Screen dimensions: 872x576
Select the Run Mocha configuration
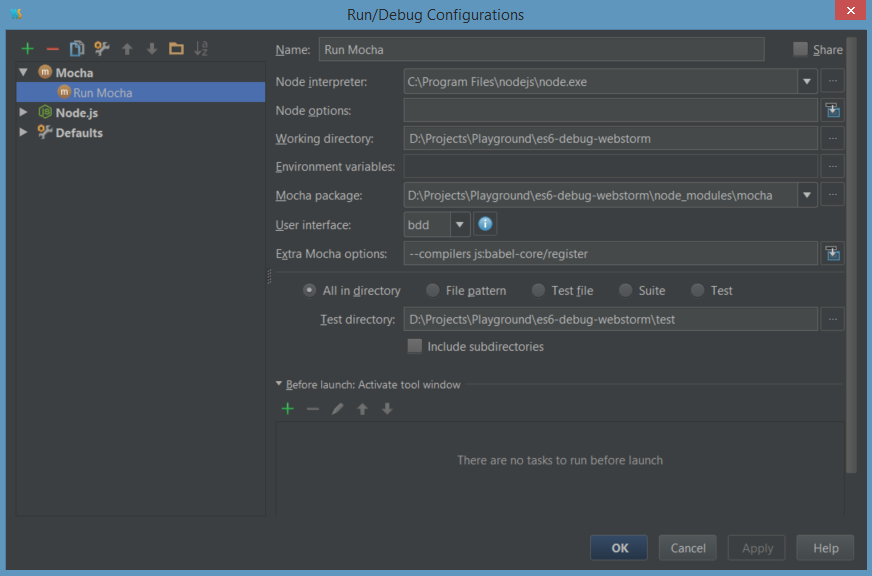point(141,92)
